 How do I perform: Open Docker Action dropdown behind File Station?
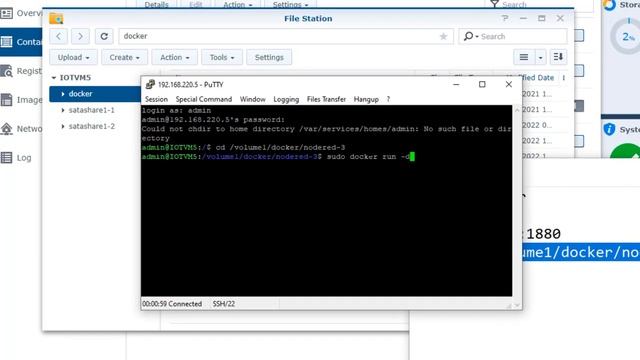(238, 4)
